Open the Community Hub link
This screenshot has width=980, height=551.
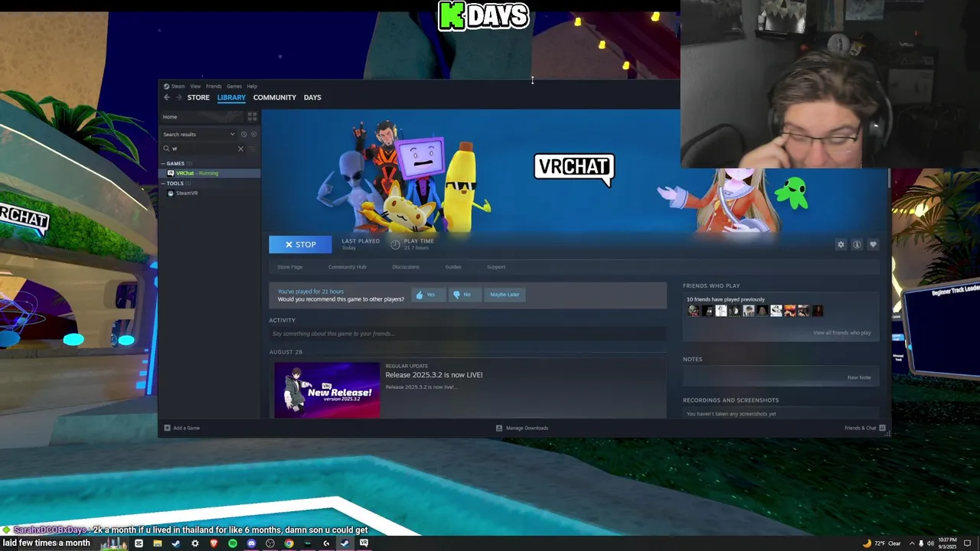click(x=347, y=267)
